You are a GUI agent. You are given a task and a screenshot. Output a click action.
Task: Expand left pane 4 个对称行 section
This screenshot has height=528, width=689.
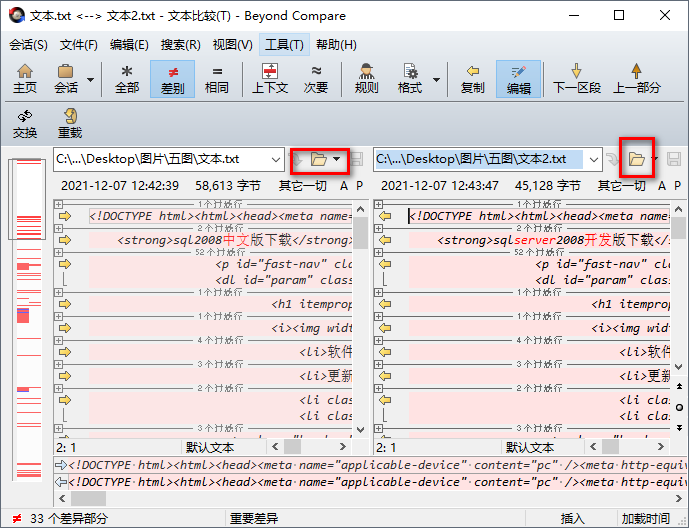(58, 340)
